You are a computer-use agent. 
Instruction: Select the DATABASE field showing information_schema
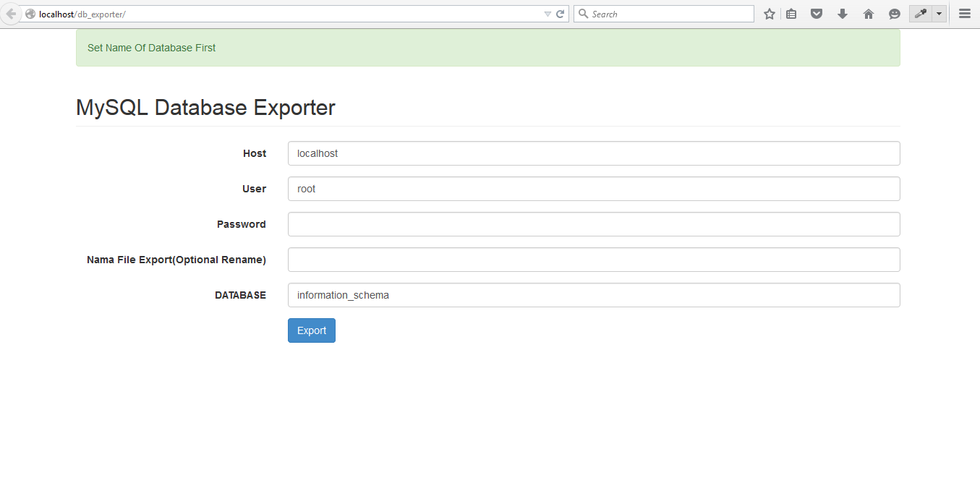click(593, 295)
